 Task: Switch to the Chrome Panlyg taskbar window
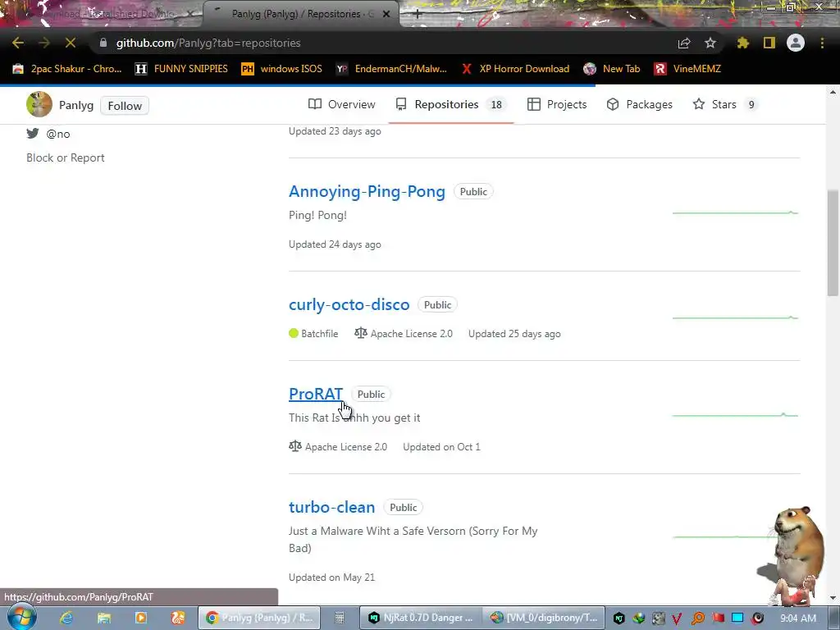(x=258, y=618)
